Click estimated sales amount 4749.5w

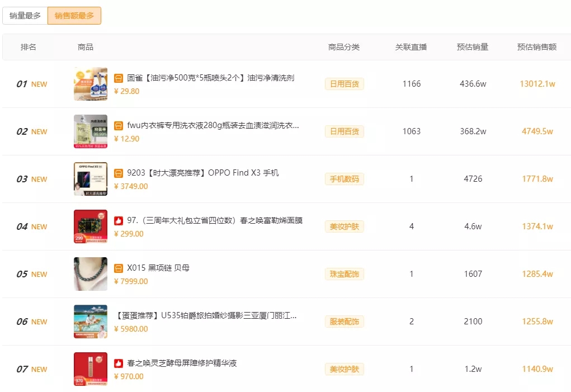537,131
